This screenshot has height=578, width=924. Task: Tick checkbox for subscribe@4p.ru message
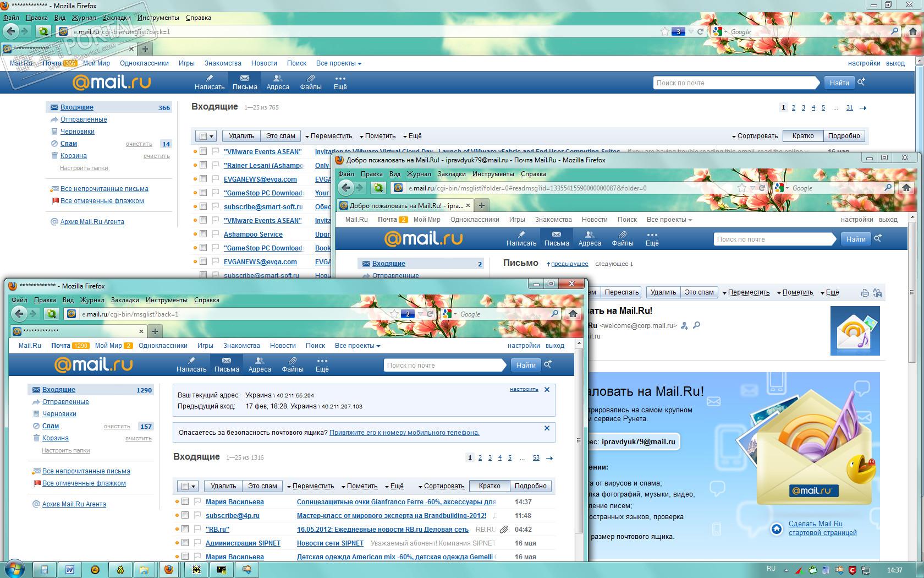click(x=185, y=515)
